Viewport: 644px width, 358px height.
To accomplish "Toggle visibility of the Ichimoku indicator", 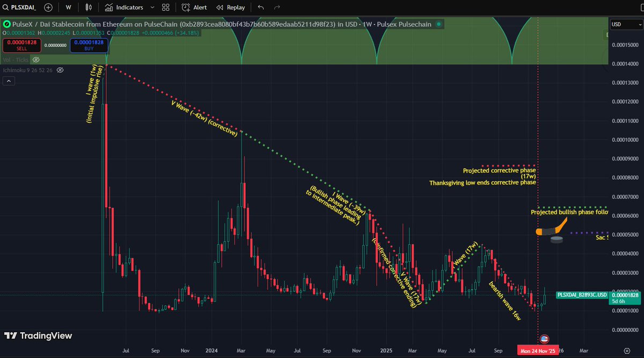I will (x=60, y=70).
